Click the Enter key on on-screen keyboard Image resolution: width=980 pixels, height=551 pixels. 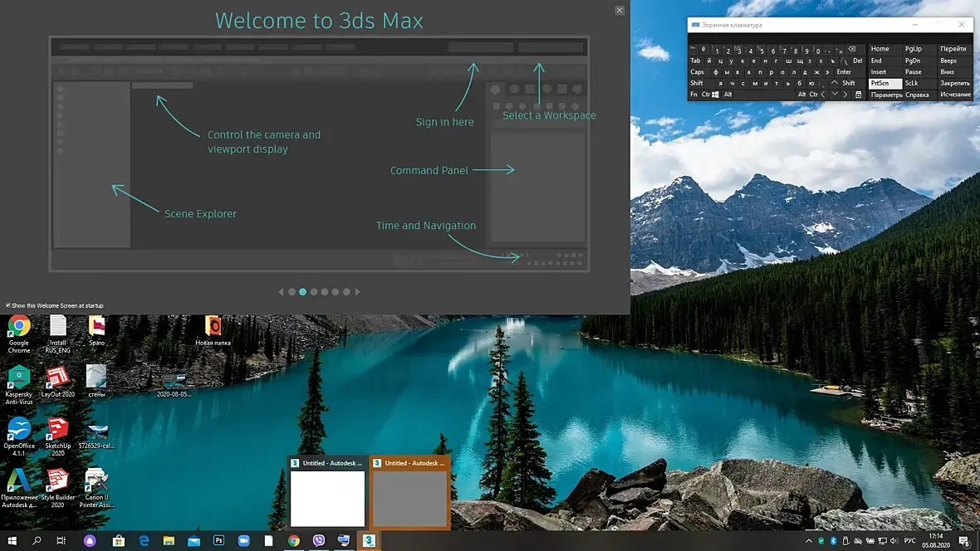(848, 72)
